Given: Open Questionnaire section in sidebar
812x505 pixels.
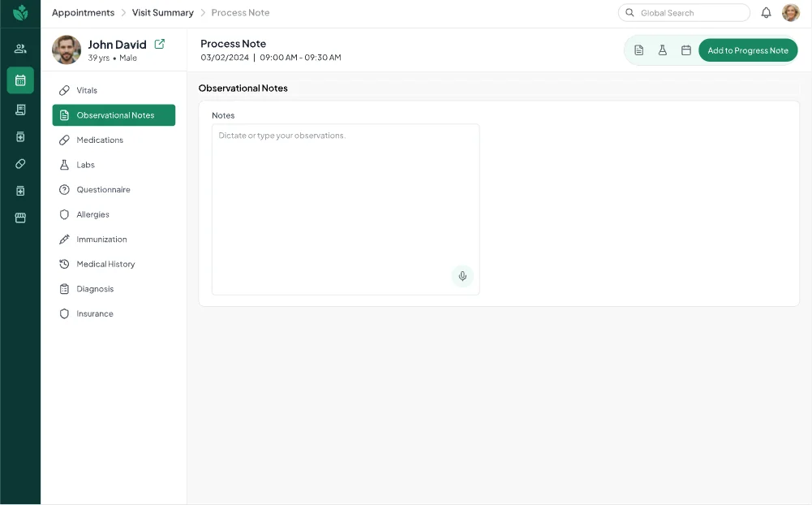Looking at the screenshot, I should click(x=114, y=190).
